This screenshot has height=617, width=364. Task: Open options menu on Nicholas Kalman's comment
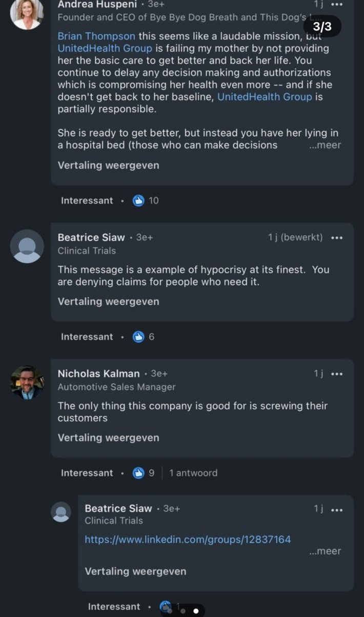click(337, 374)
